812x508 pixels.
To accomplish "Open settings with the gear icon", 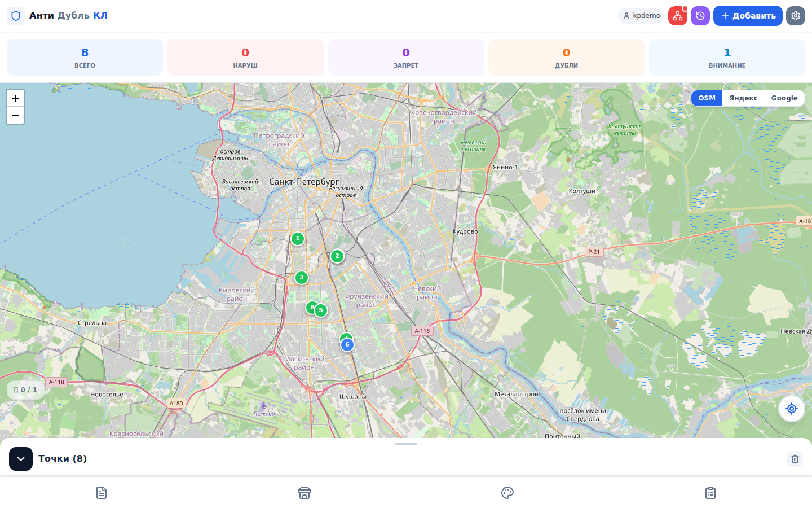I will pyautogui.click(x=796, y=16).
